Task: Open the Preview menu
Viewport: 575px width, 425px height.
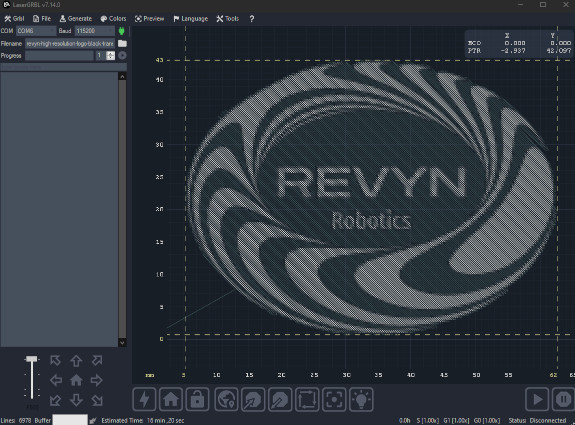Action: 149,19
